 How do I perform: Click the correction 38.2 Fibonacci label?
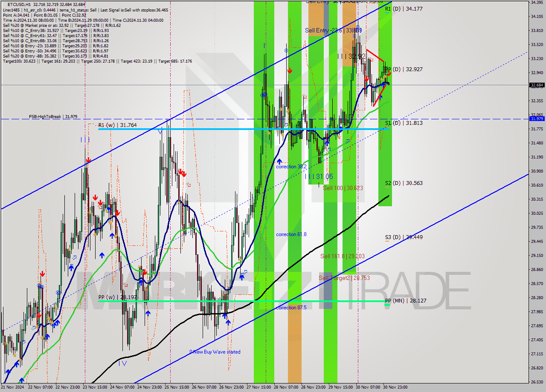coord(291,167)
